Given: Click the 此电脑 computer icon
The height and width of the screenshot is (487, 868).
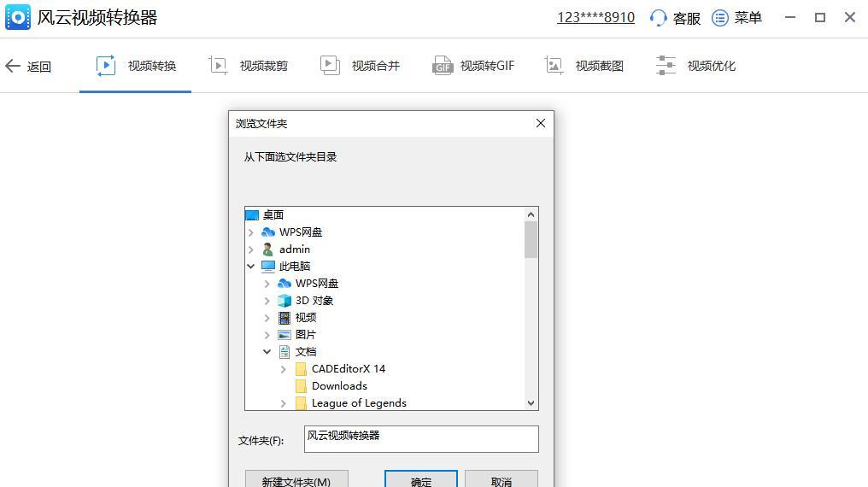Looking at the screenshot, I should pyautogui.click(x=268, y=267).
